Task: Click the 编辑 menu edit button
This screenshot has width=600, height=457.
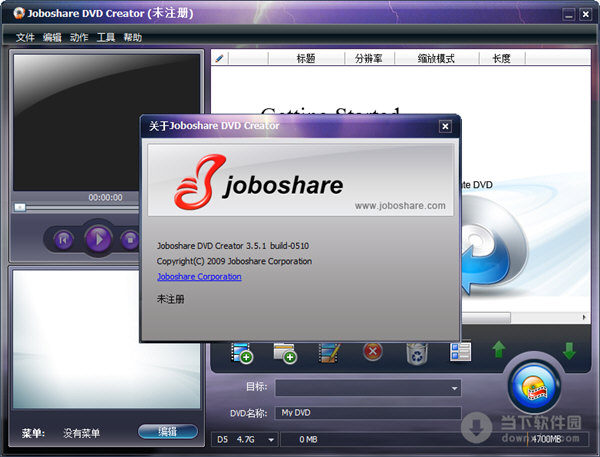Action: [166, 432]
